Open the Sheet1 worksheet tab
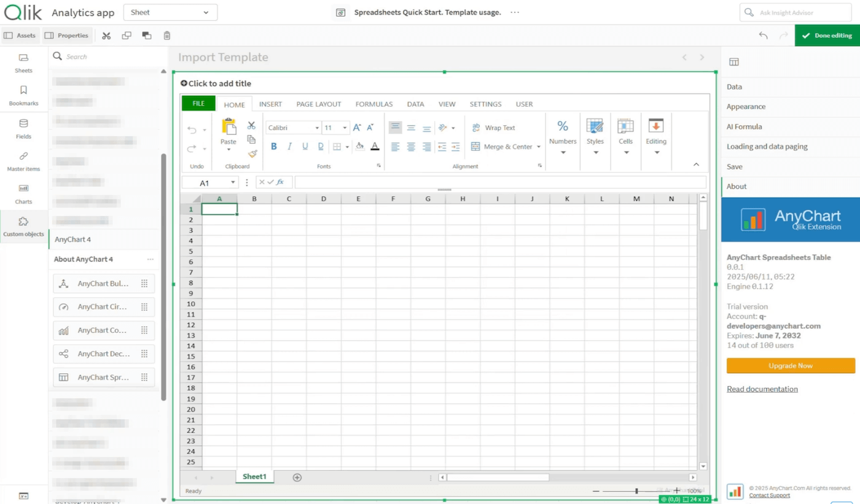Image resolution: width=860 pixels, height=504 pixels. [x=254, y=476]
